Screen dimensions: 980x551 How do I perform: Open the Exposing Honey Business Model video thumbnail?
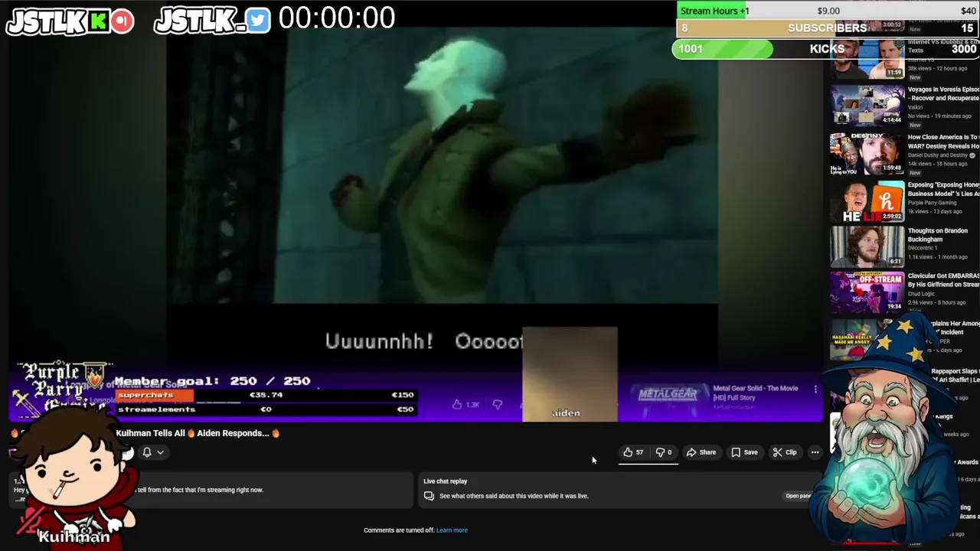(867, 201)
